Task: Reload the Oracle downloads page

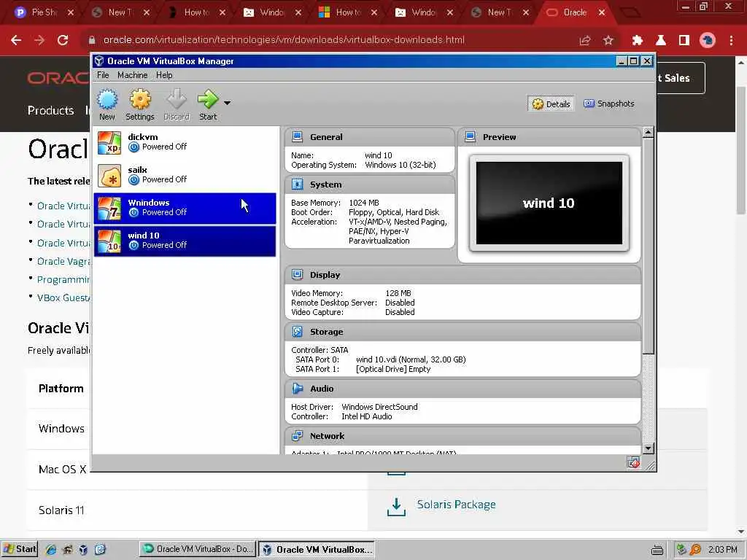Action: pyautogui.click(x=63, y=40)
